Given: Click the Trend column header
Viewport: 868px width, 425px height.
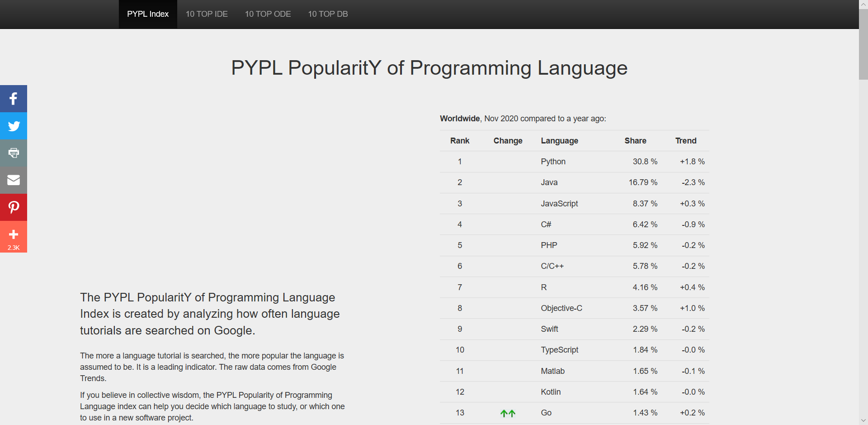Looking at the screenshot, I should (686, 141).
